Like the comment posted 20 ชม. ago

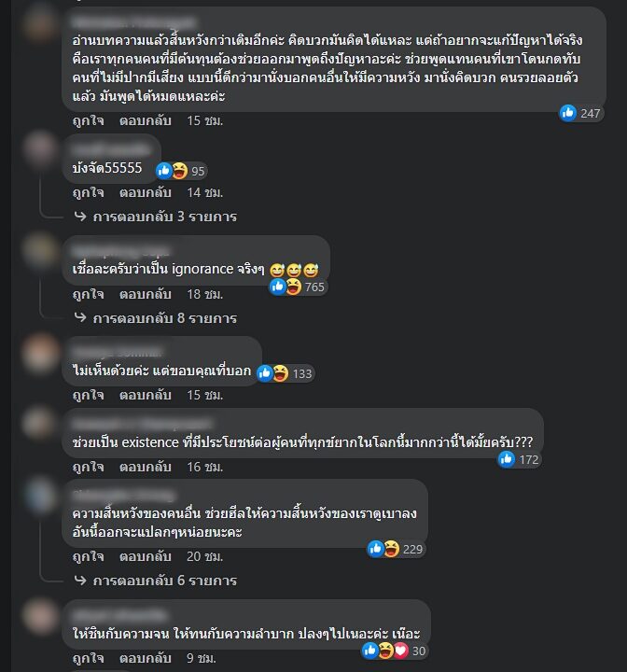click(89, 556)
